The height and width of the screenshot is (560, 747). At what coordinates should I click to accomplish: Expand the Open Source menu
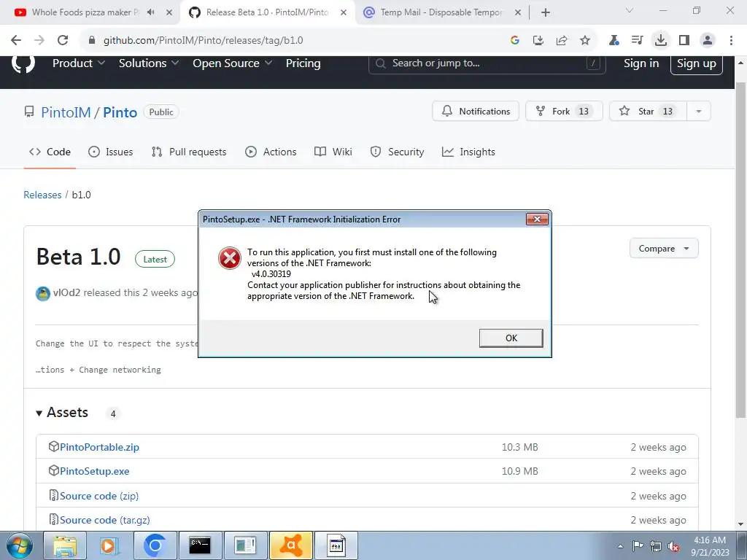[233, 63]
